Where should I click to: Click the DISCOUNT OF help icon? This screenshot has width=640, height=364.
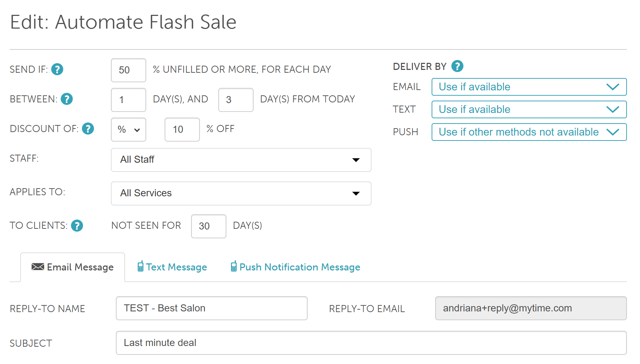[x=88, y=129]
